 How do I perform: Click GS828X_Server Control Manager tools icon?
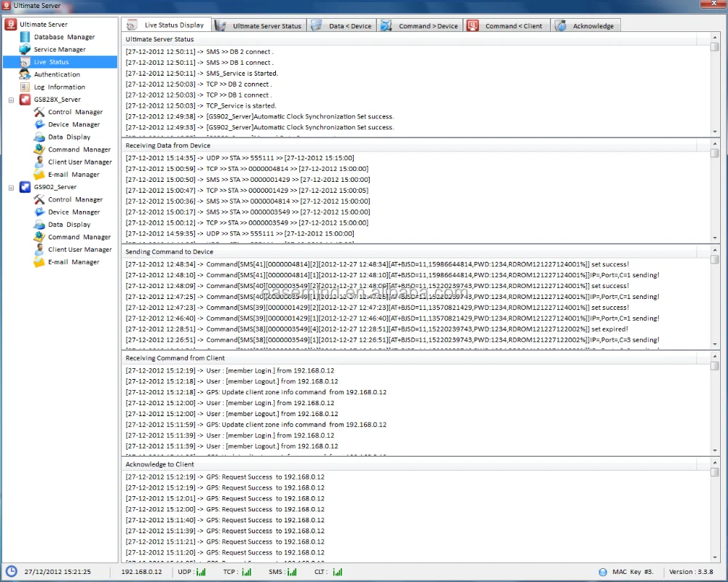tap(39, 112)
